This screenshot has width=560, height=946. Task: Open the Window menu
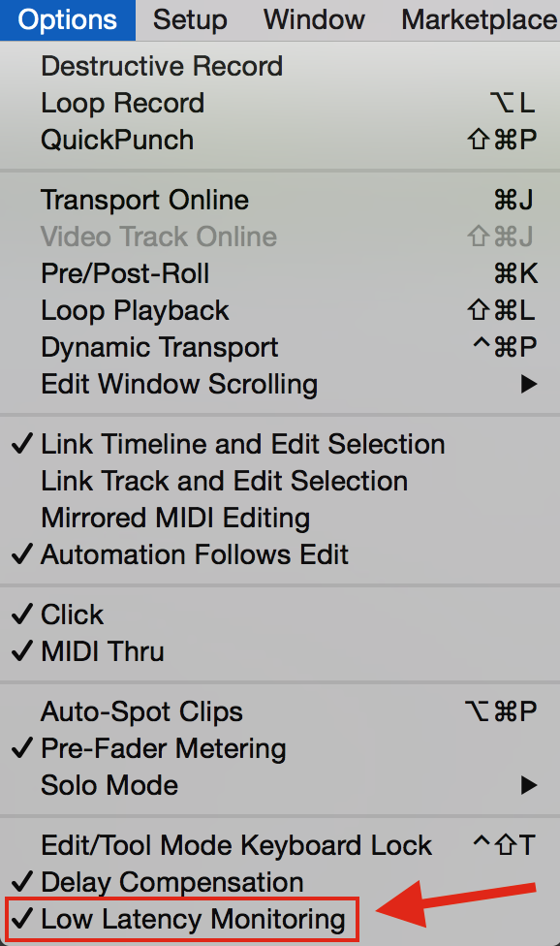click(313, 19)
